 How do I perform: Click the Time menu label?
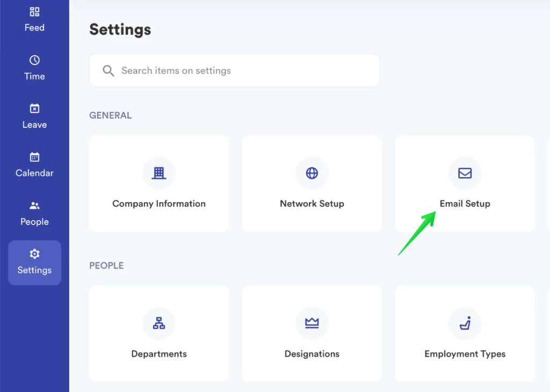click(34, 76)
